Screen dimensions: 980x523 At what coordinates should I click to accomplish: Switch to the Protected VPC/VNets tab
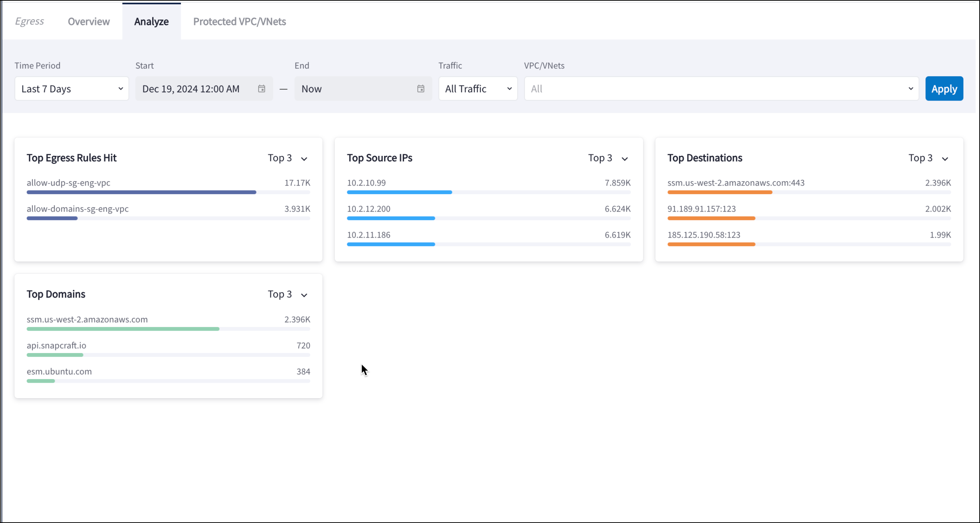(239, 21)
